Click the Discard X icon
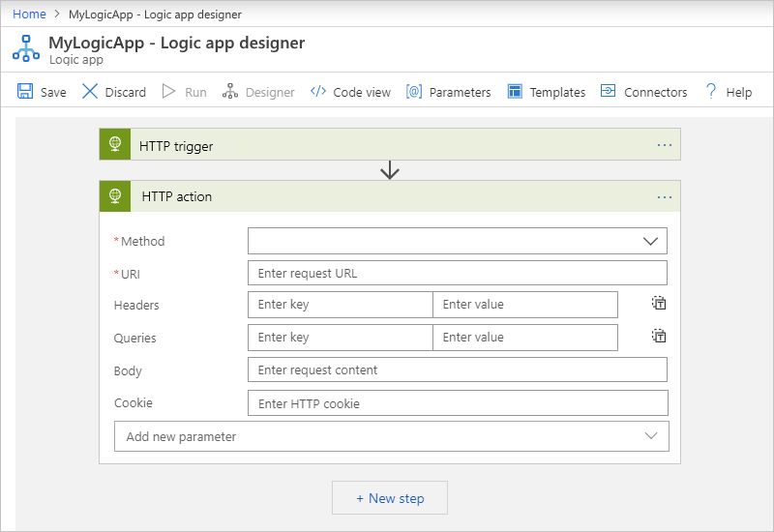This screenshot has height=532, width=774. click(x=90, y=92)
